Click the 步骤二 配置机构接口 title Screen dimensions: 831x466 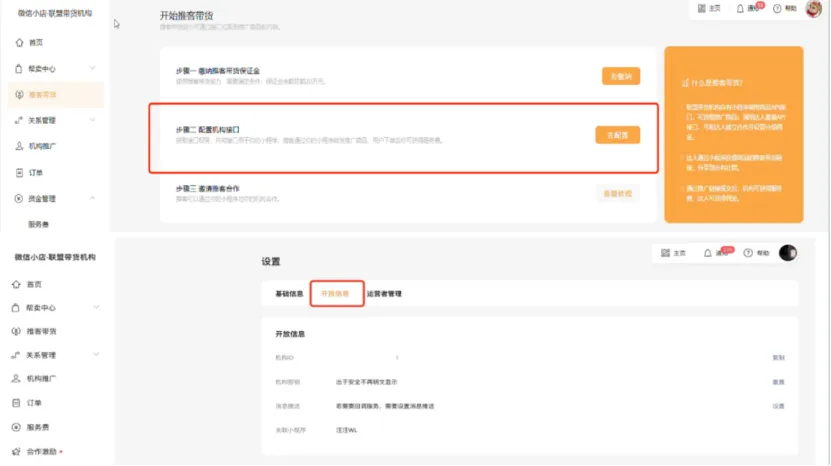tap(208, 130)
